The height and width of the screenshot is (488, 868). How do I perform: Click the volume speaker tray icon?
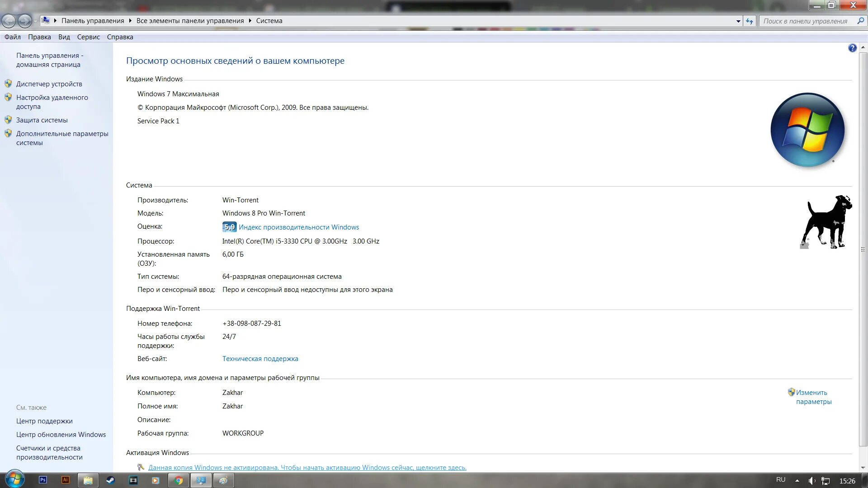(x=811, y=481)
